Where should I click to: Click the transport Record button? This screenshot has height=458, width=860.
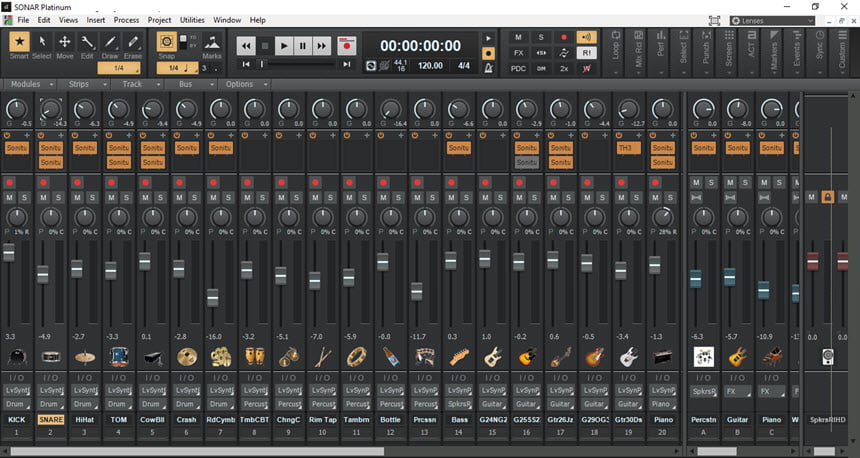coord(347,46)
